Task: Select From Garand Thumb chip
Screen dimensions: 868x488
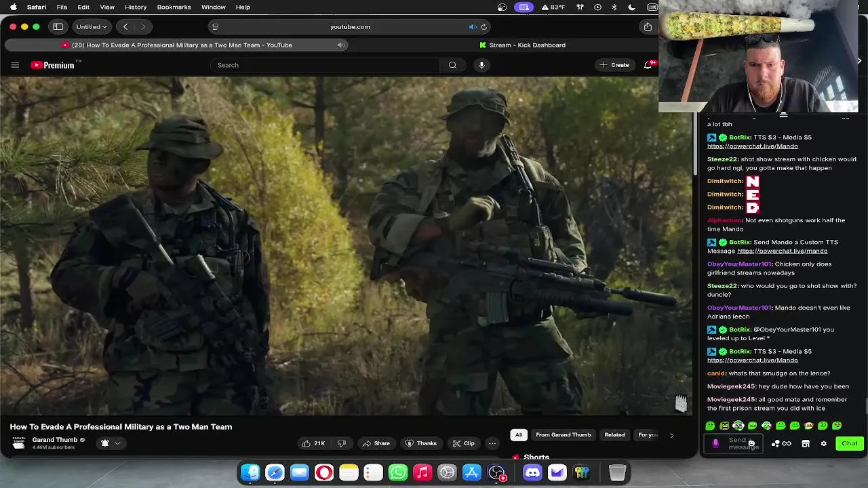Action: (563, 435)
